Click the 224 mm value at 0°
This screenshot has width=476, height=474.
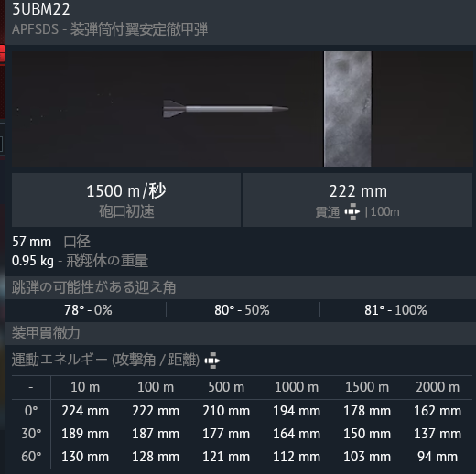click(85, 411)
